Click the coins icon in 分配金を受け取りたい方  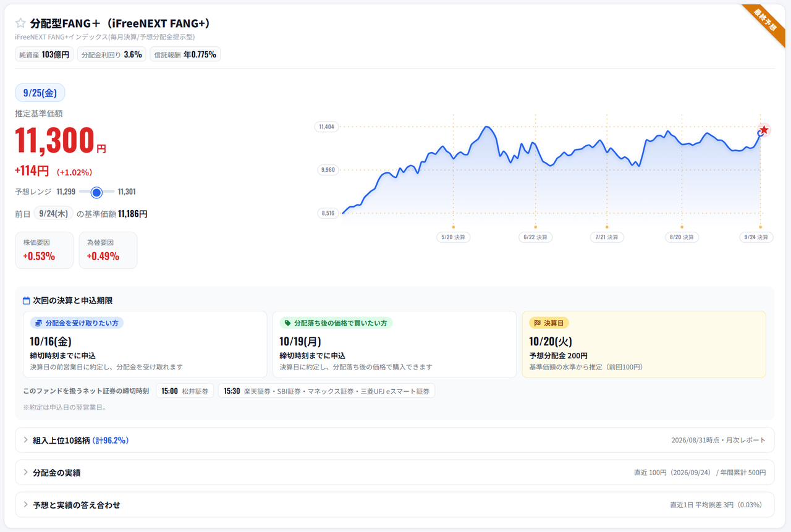[x=38, y=323]
